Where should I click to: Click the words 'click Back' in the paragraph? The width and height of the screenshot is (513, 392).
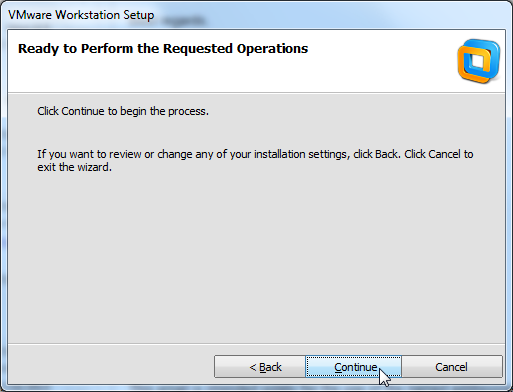click(x=375, y=154)
